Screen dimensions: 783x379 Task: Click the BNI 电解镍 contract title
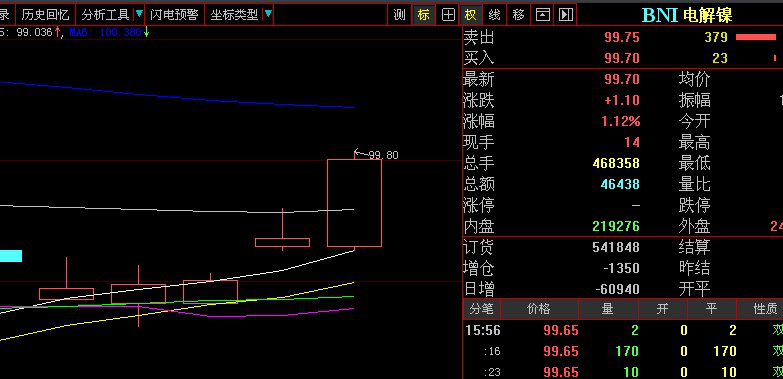pyautogui.click(x=687, y=15)
